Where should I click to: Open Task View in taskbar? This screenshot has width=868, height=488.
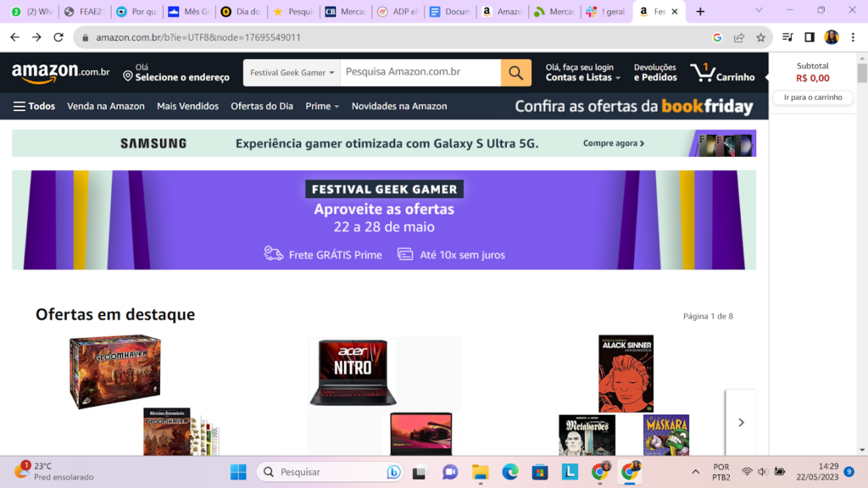click(420, 472)
